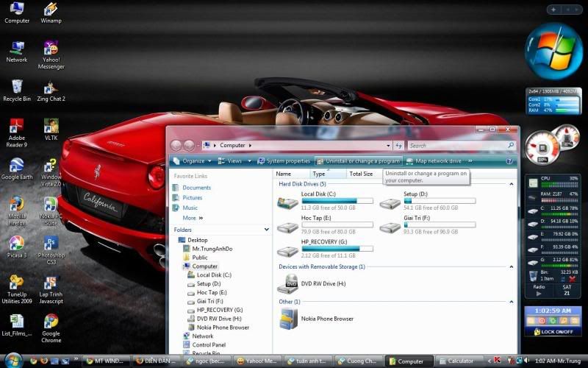Select the Nokia Phone Browser icon
Screen dimensions: 588x368
pyautogui.click(x=287, y=318)
